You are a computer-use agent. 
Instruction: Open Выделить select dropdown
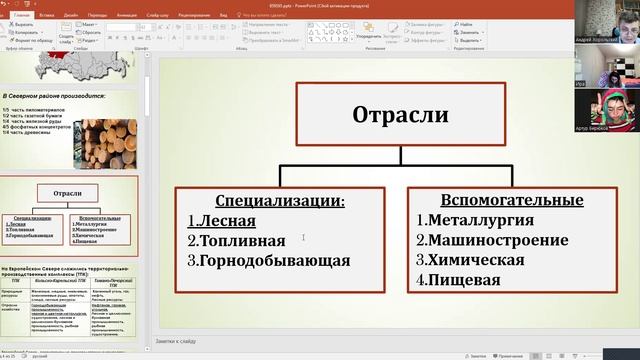tap(468, 40)
